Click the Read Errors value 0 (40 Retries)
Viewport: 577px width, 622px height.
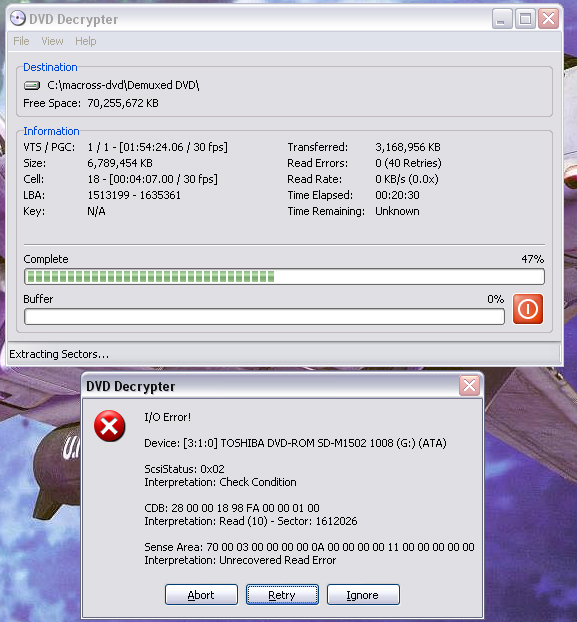408,163
